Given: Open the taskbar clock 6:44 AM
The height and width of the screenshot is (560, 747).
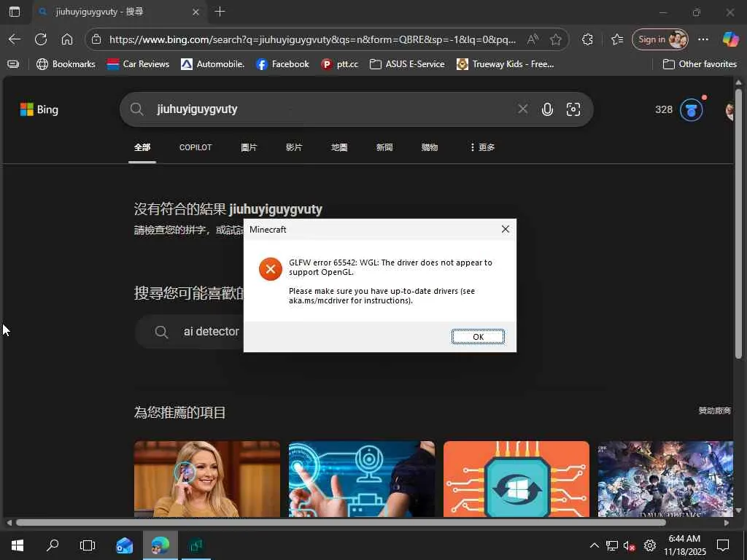Looking at the screenshot, I should click(685, 545).
